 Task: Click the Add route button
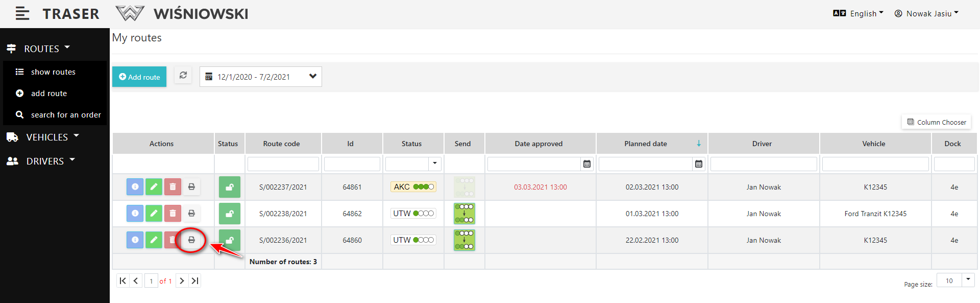pyautogui.click(x=139, y=77)
